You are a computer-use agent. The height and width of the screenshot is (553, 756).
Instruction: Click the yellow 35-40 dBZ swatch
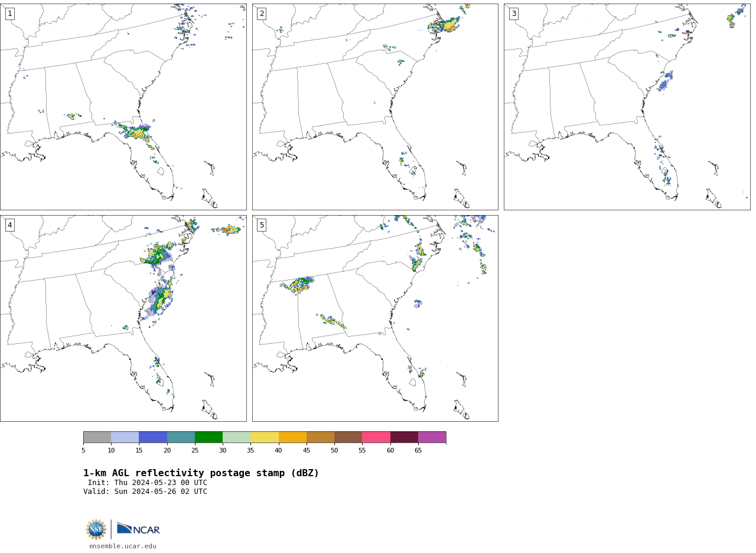point(265,437)
